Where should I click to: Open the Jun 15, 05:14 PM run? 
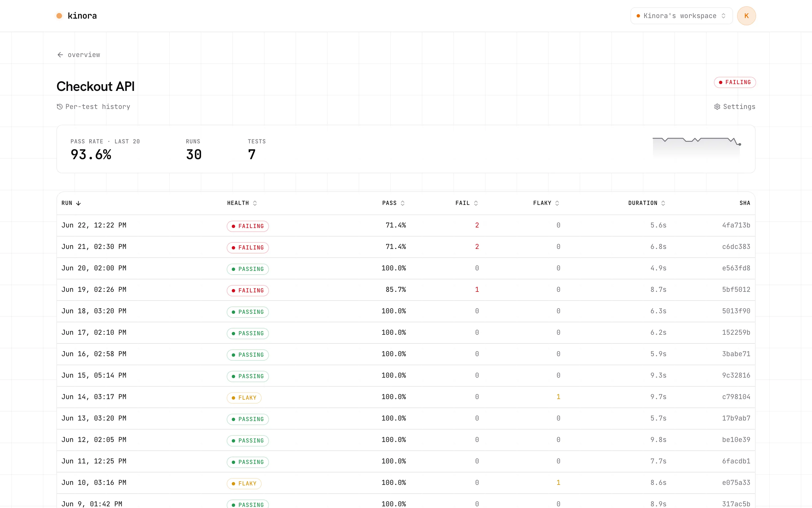pos(406,376)
